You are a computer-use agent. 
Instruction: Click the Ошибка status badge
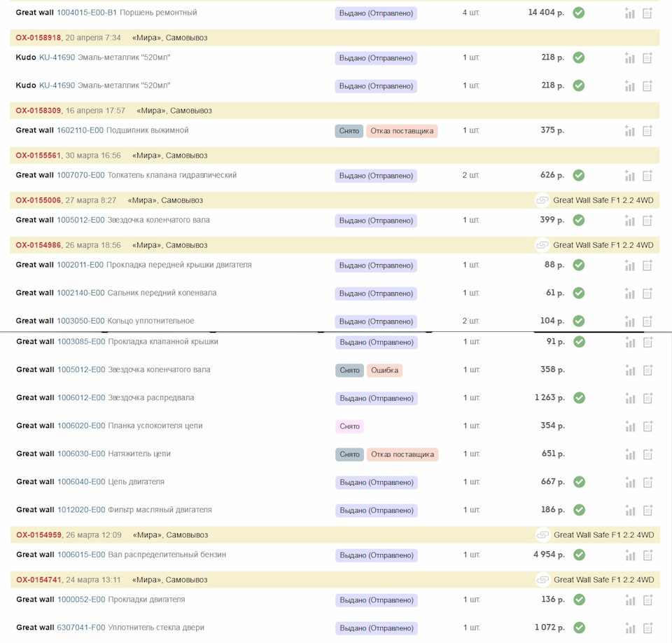pyautogui.click(x=384, y=371)
